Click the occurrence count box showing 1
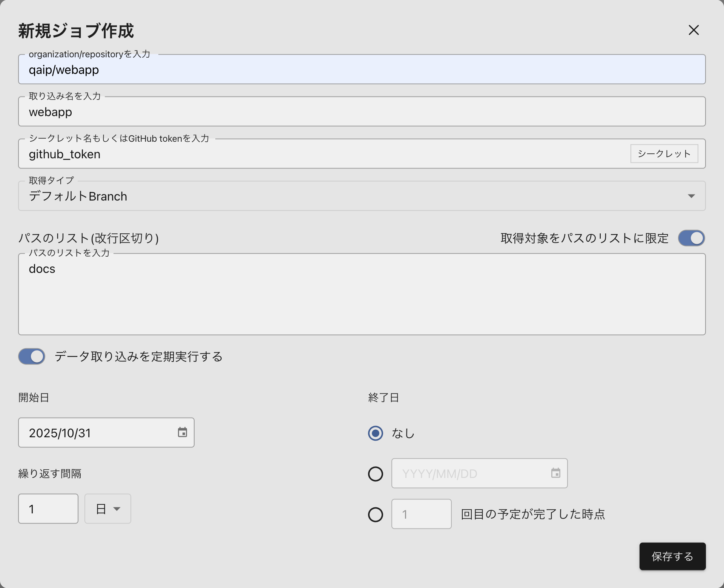Viewport: 724px width, 588px height. coord(421,514)
